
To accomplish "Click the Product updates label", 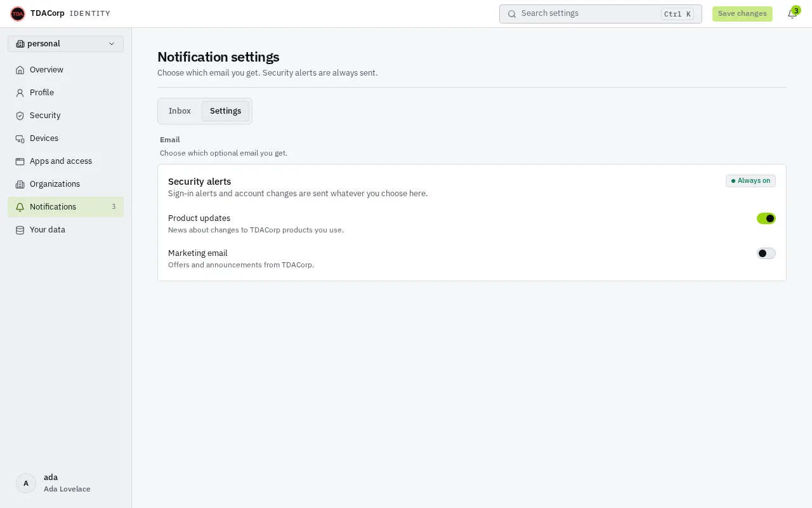I will tap(199, 218).
